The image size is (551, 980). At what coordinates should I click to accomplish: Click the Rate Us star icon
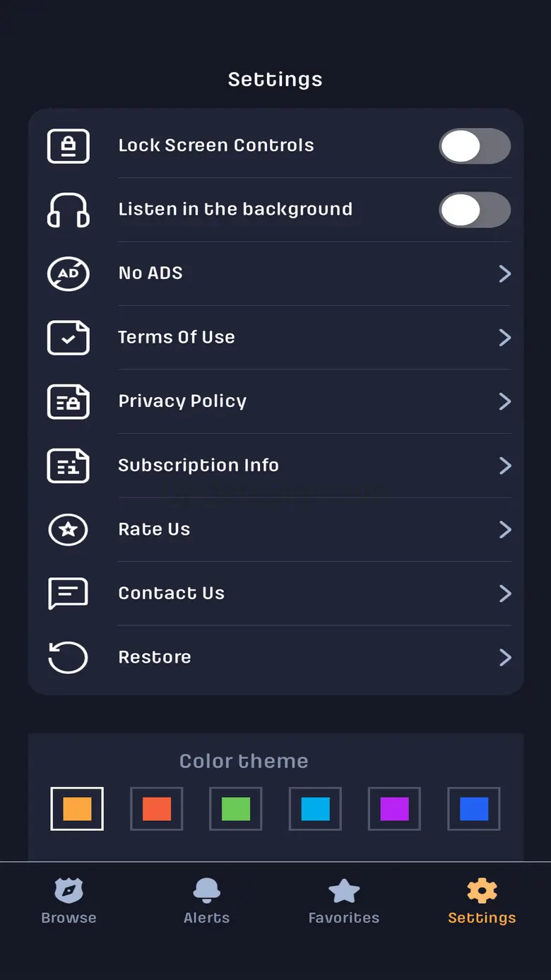(x=69, y=529)
